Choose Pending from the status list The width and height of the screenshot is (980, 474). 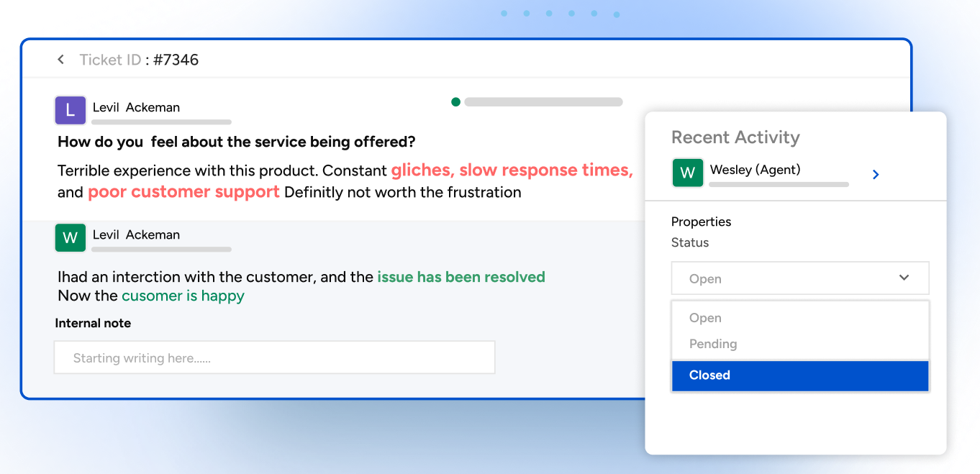click(713, 344)
